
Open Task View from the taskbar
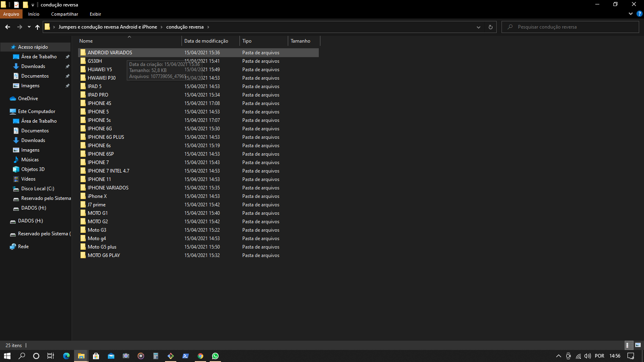[x=51, y=356]
